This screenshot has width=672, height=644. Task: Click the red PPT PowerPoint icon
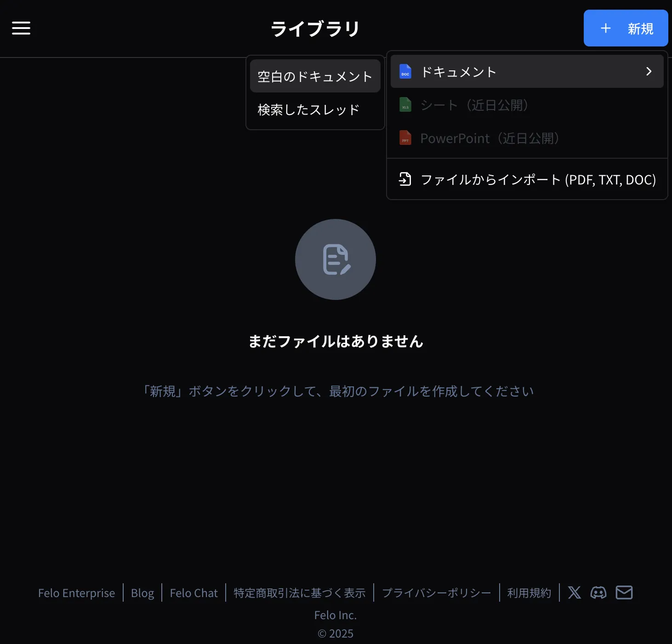(x=405, y=138)
